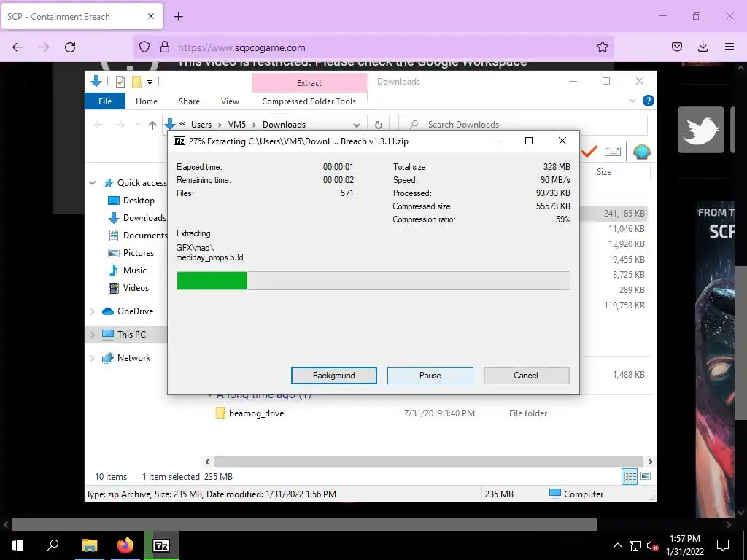Open the Compressed Folder Tools tab

(309, 101)
